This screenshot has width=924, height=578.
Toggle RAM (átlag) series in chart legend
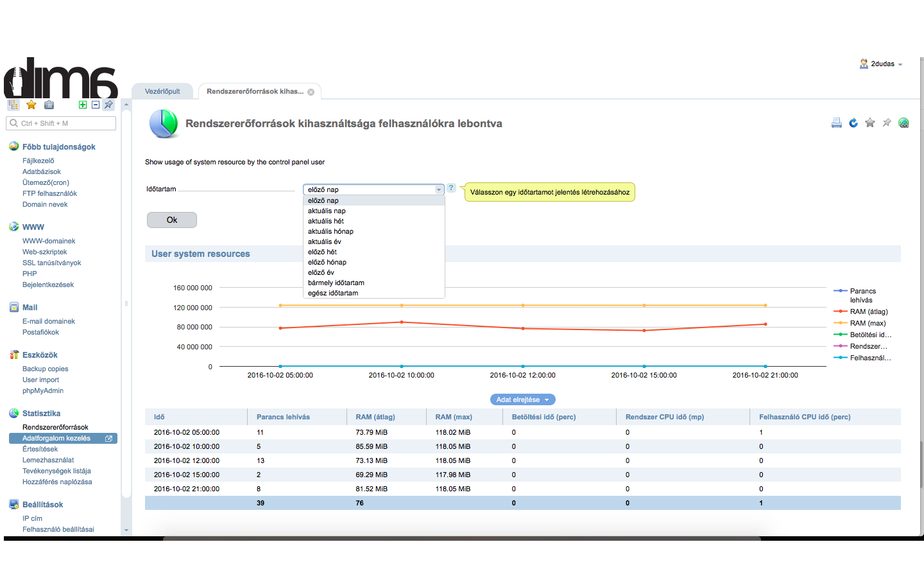click(x=860, y=311)
